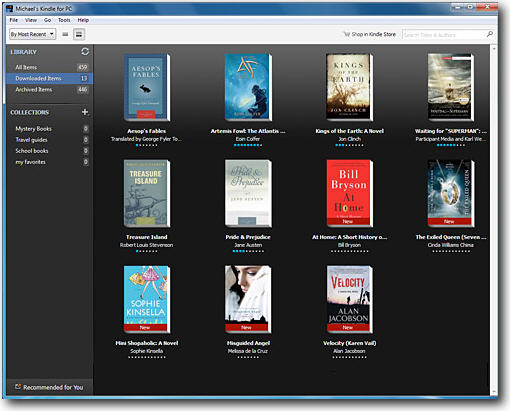Open Kings of the Earth book cover
This screenshot has width=510, height=411.
click(349, 87)
